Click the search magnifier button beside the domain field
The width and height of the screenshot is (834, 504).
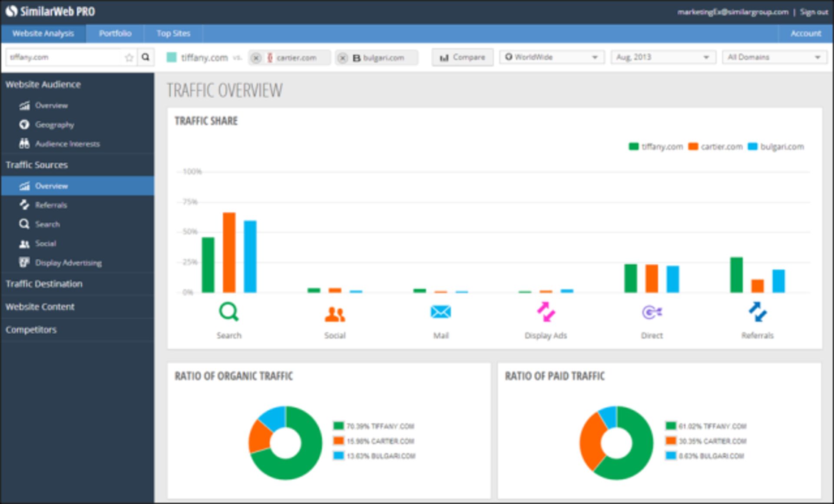click(x=146, y=57)
